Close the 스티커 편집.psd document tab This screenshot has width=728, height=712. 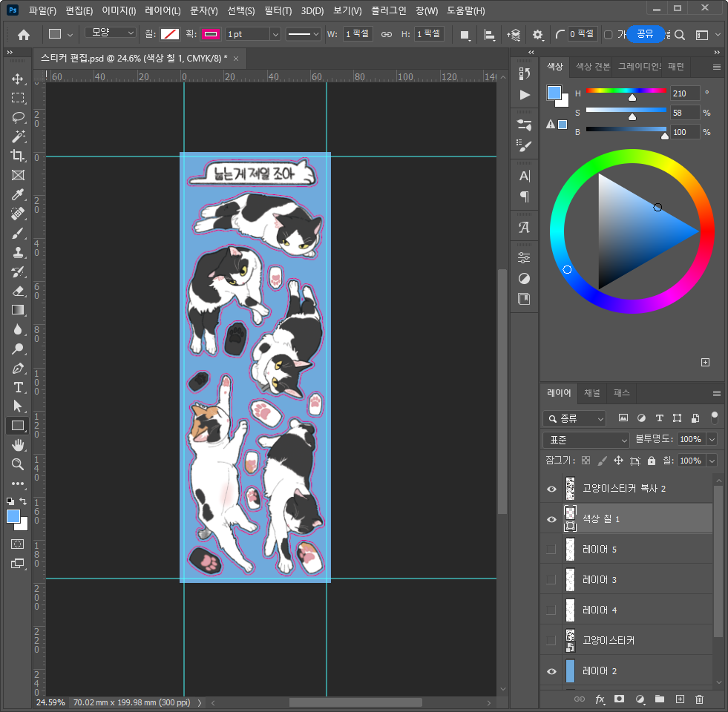click(236, 59)
